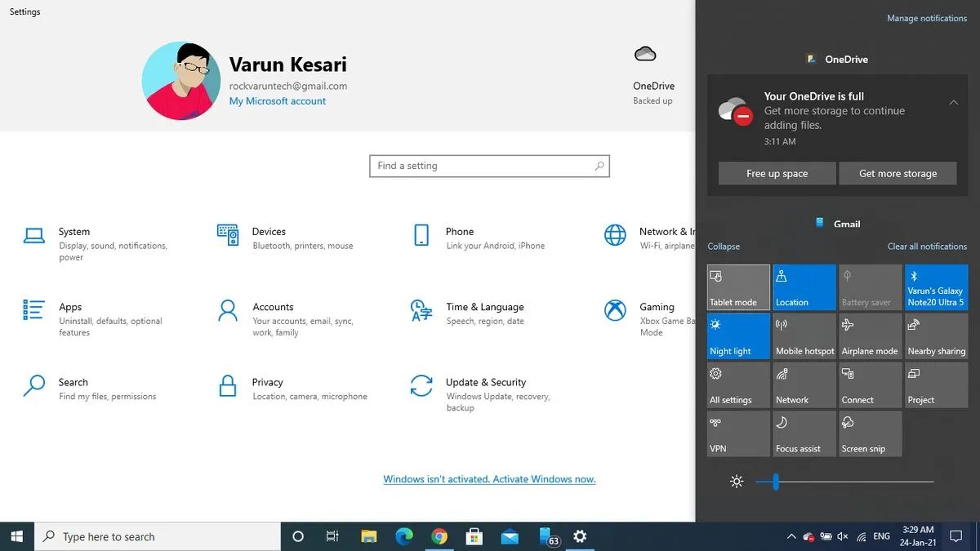Open Time & Language settings
This screenshot has height=551, width=980.
[x=485, y=307]
